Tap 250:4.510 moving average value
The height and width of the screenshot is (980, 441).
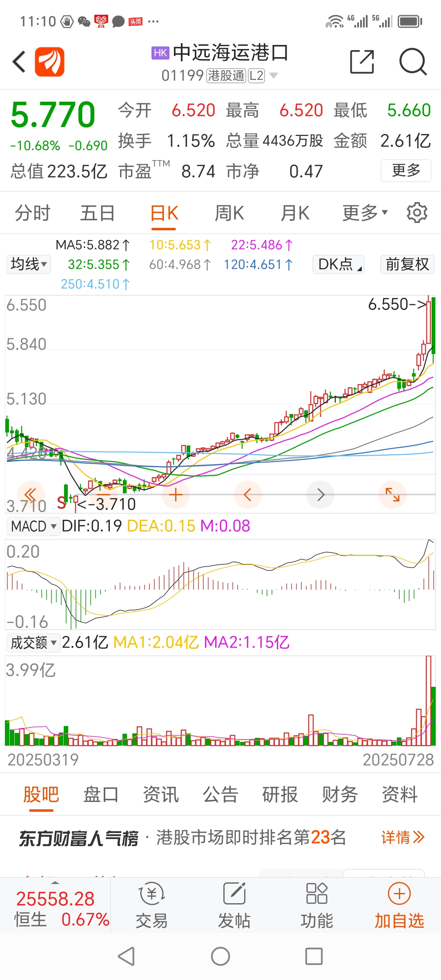(x=95, y=284)
